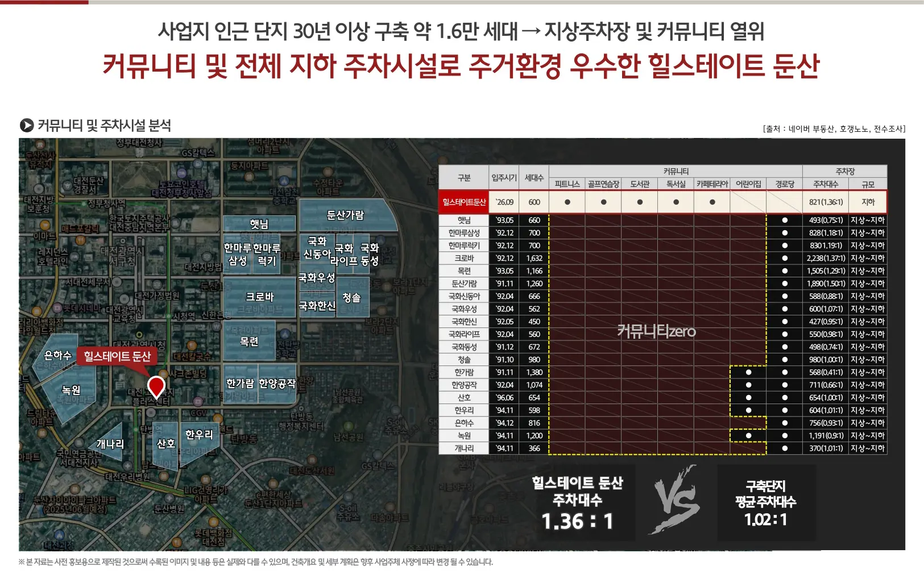
Task: Click the 골프연습장 dot in 힐스테이트둔산 row
Action: tap(603, 202)
